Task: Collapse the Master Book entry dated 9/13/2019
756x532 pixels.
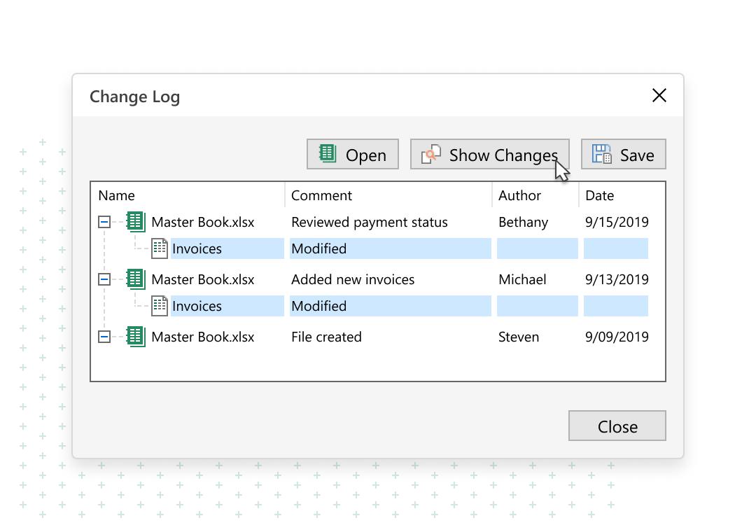Action: pyautogui.click(x=104, y=280)
